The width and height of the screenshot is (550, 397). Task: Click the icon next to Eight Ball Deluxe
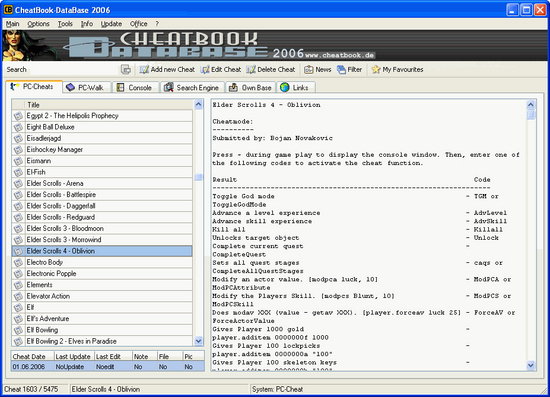click(18, 127)
